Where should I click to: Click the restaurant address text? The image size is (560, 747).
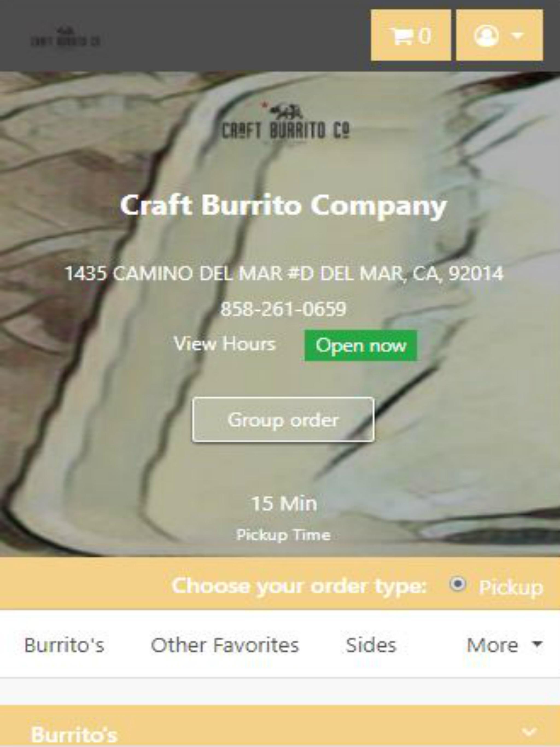tap(284, 273)
